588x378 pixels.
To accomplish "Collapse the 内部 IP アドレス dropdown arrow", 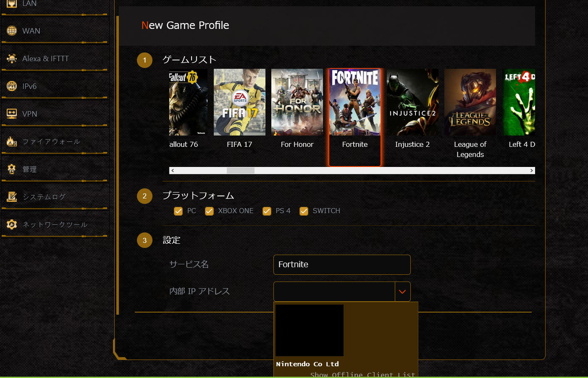I will coord(402,291).
